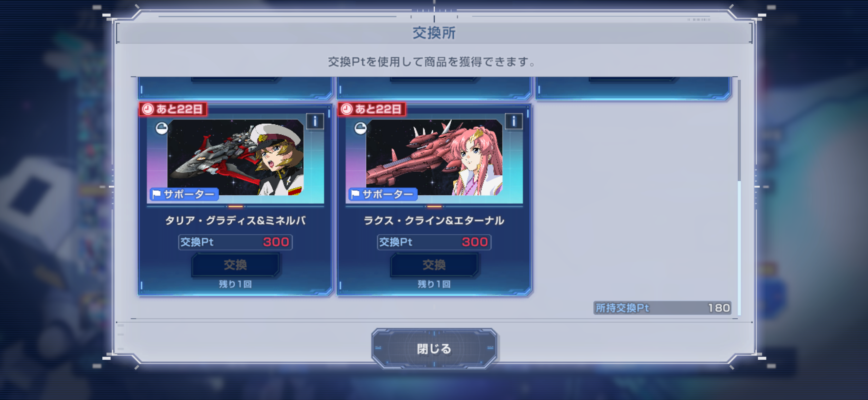This screenshot has height=400, width=868.
Task: Open info icon on Talia Gladys card
Action: pyautogui.click(x=315, y=121)
